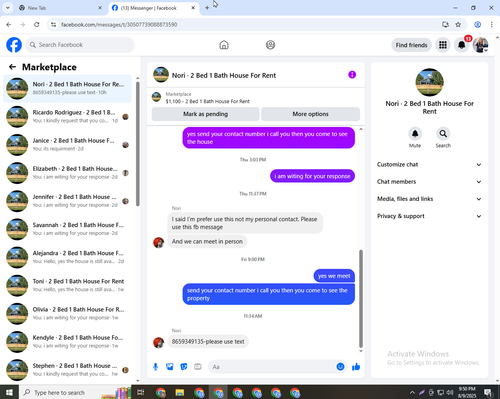
Task: Open a new browser tab
Action: pos(207,8)
